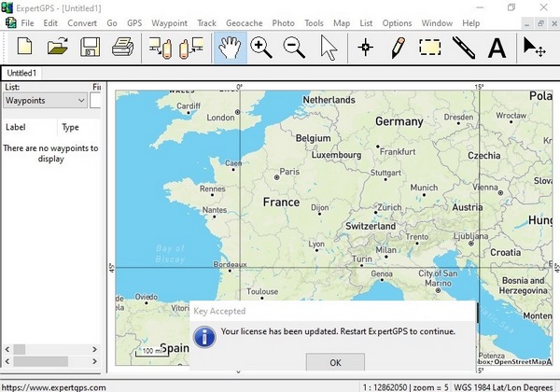The height and width of the screenshot is (392, 560).
Task: Open the Options menu
Action: click(397, 23)
